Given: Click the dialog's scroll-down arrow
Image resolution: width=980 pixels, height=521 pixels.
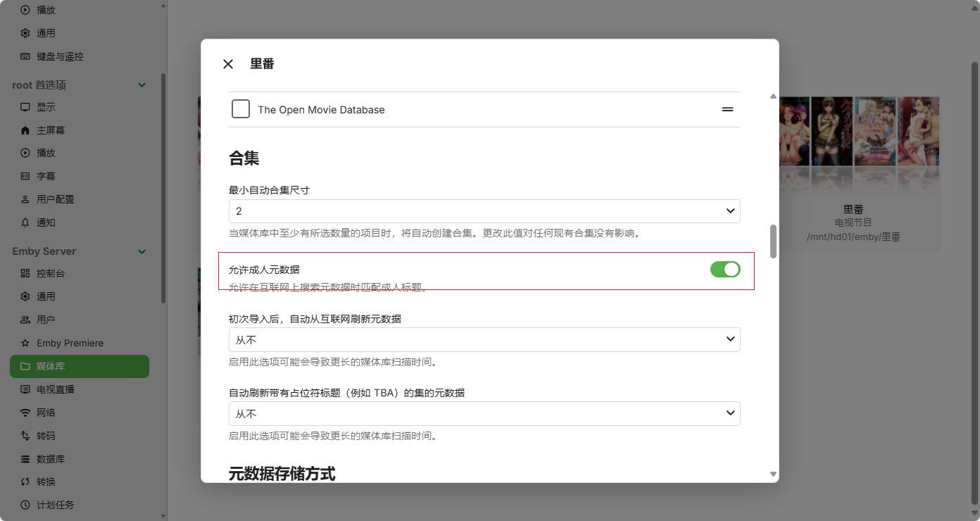Looking at the screenshot, I should click(x=773, y=475).
